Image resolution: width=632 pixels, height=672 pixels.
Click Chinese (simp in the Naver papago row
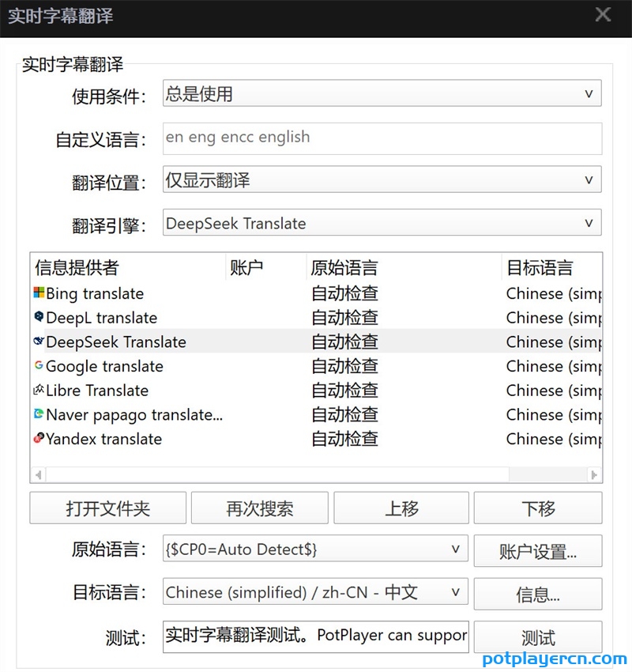coord(554,414)
